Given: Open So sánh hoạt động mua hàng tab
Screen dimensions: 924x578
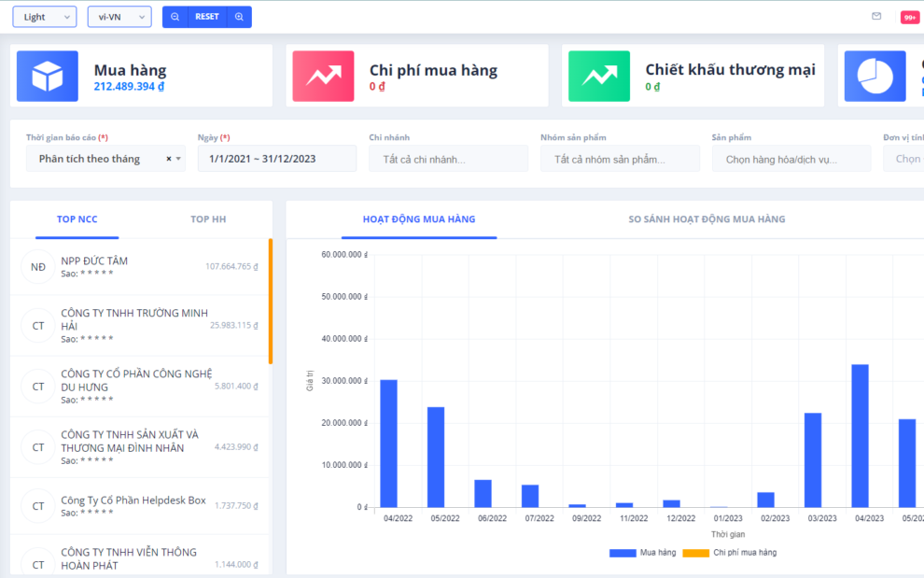Looking at the screenshot, I should pos(707,219).
